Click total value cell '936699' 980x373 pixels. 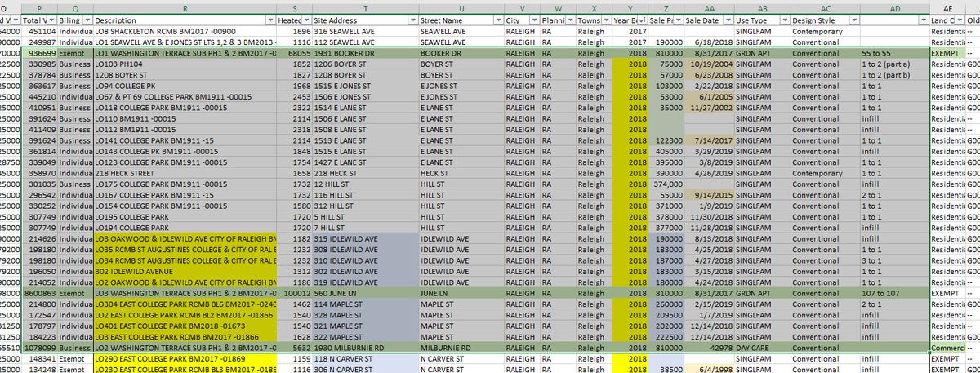39,52
